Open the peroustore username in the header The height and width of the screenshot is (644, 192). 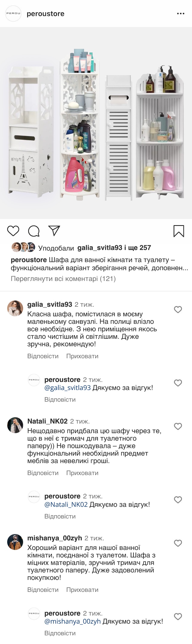(46, 14)
